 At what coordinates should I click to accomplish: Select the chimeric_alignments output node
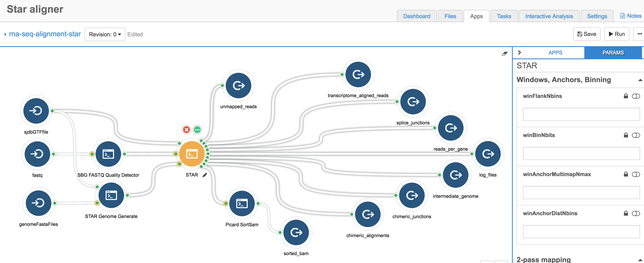[x=368, y=214]
